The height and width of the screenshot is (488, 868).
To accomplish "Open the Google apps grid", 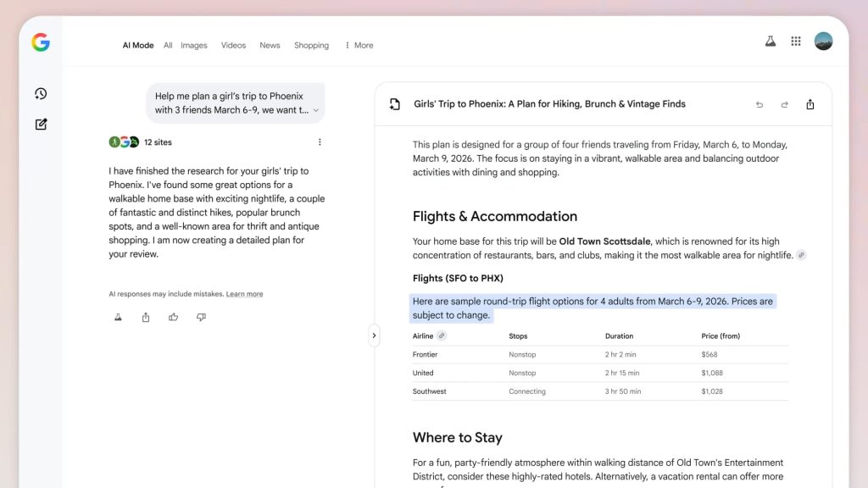I will tap(796, 41).
